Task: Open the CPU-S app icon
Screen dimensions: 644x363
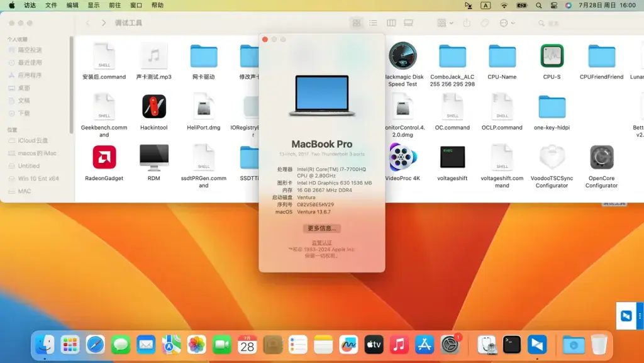Action: click(x=552, y=56)
